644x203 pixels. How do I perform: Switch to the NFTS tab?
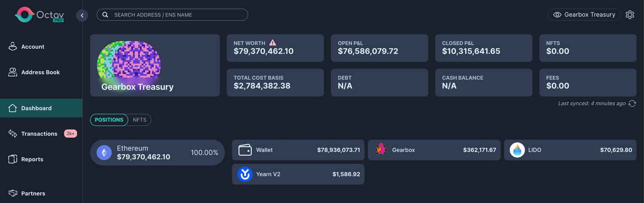pyautogui.click(x=140, y=120)
